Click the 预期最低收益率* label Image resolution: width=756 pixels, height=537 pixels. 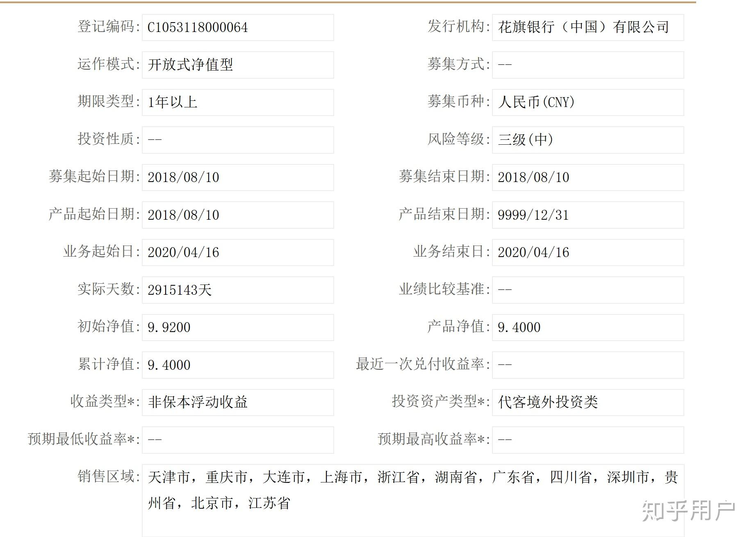click(84, 439)
